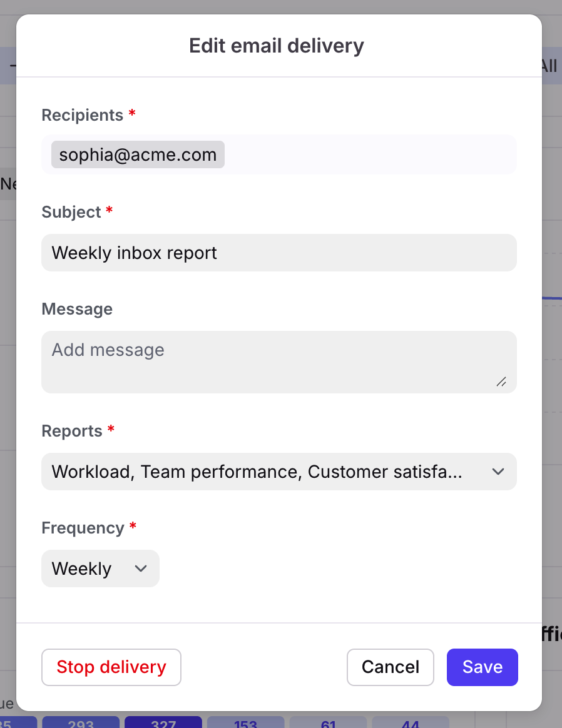Image resolution: width=562 pixels, height=728 pixels.
Task: Click the Recipients field label
Action: pyautogui.click(x=82, y=115)
